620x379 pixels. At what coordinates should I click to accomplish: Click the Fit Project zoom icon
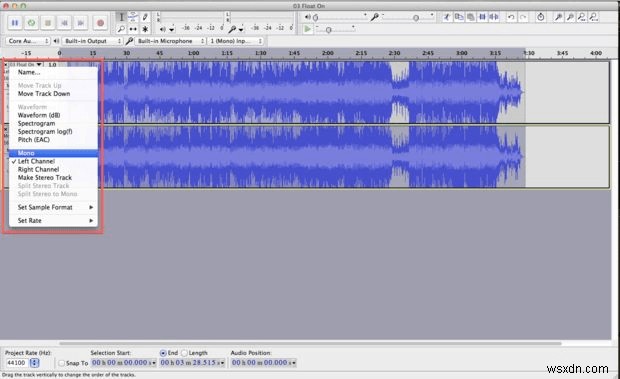594,17
